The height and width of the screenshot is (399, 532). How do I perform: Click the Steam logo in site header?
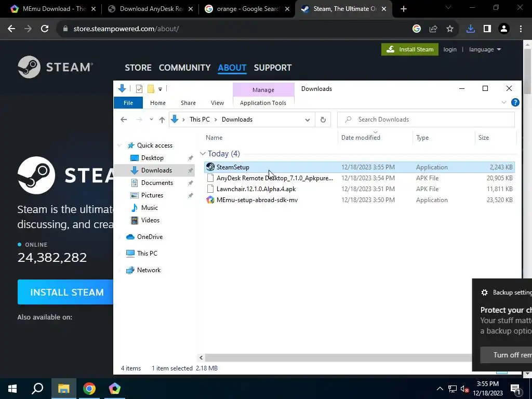tap(55, 67)
